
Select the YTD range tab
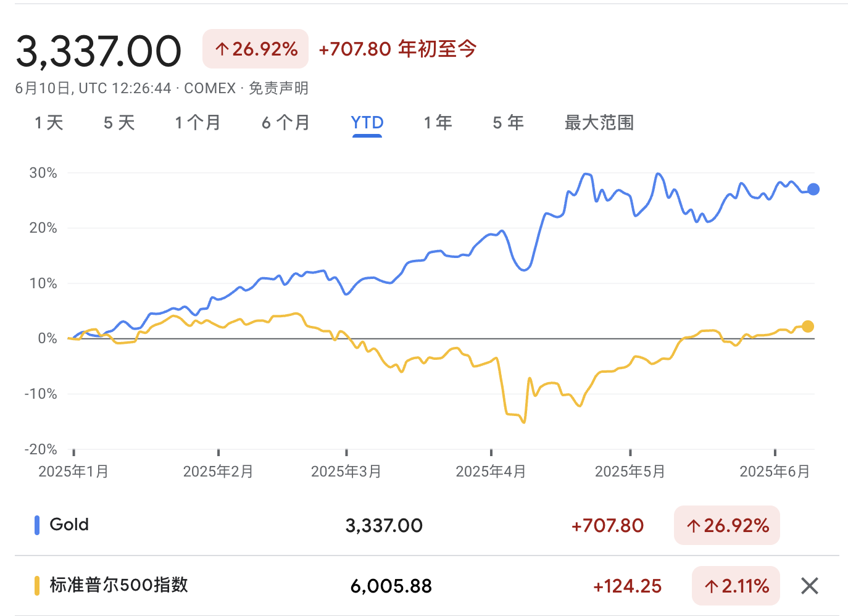click(367, 123)
